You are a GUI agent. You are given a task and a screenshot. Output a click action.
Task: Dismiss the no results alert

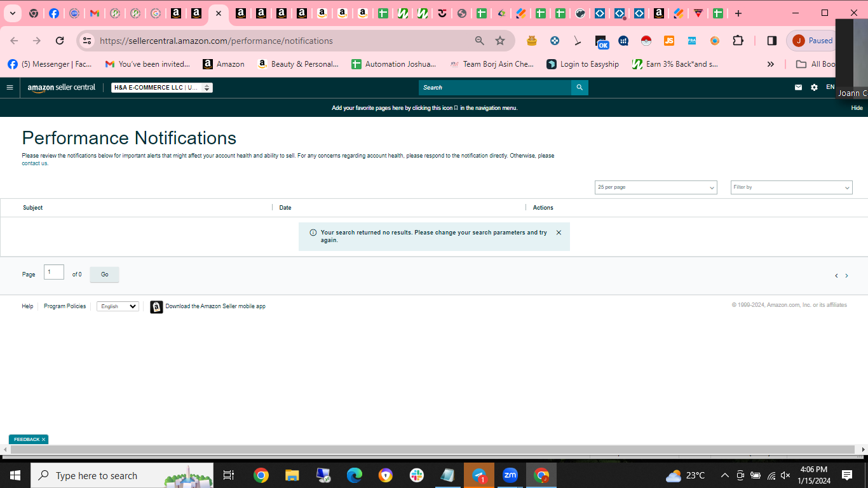559,233
